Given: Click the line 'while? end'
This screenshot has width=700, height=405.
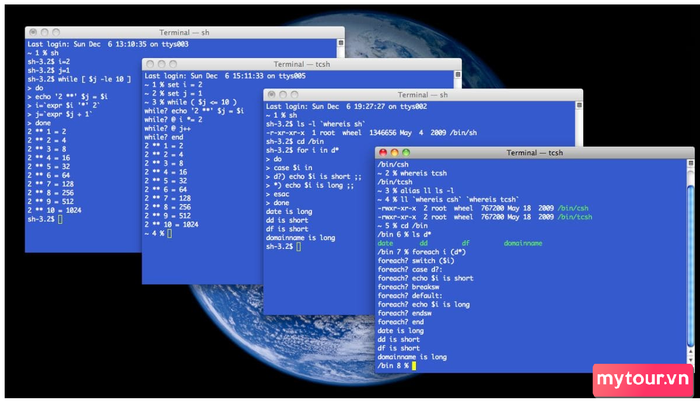Looking at the screenshot, I should (x=164, y=137).
